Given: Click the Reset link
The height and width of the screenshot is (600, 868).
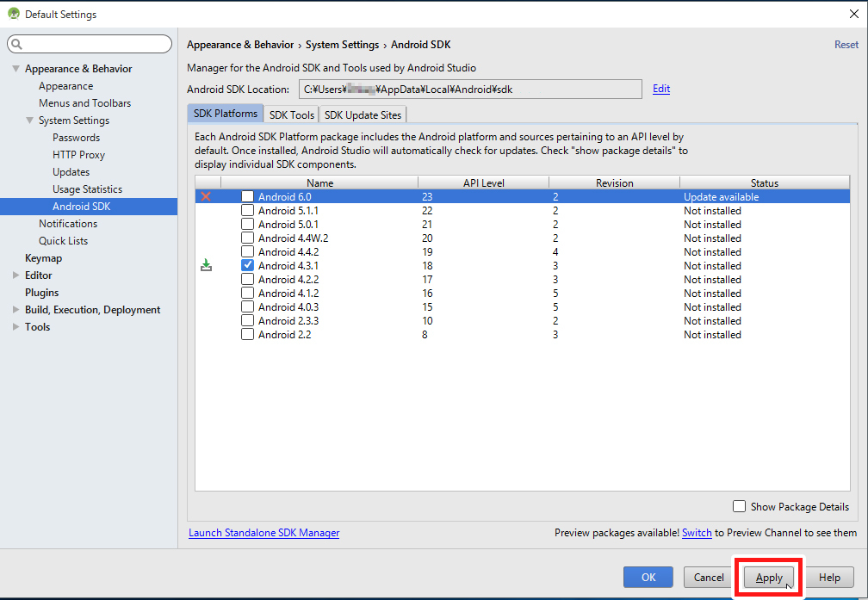Looking at the screenshot, I should coord(846,44).
